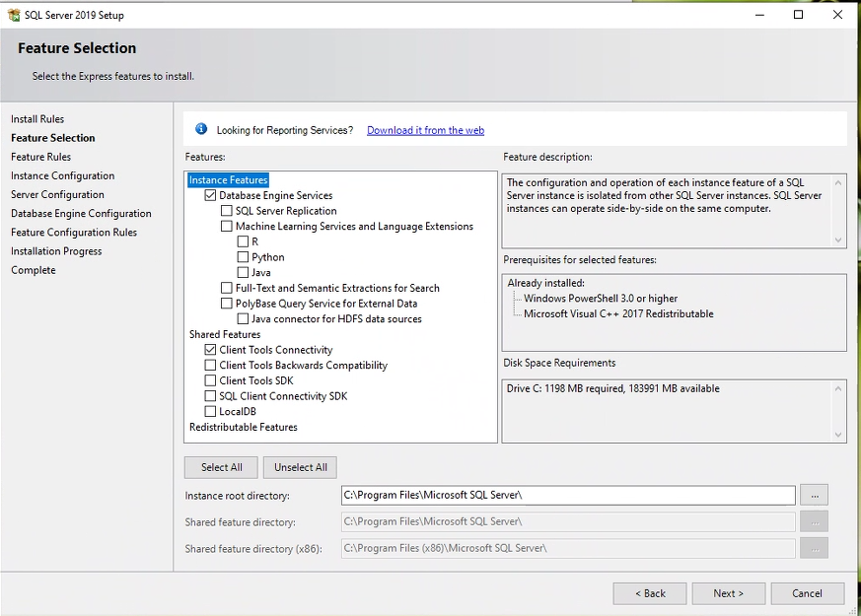
Task: Click Database Engine Configuration step
Action: [x=81, y=213]
